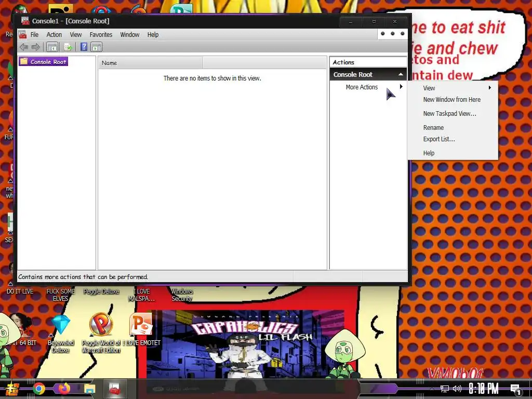Open the View menu in the menu bar

coord(76,35)
